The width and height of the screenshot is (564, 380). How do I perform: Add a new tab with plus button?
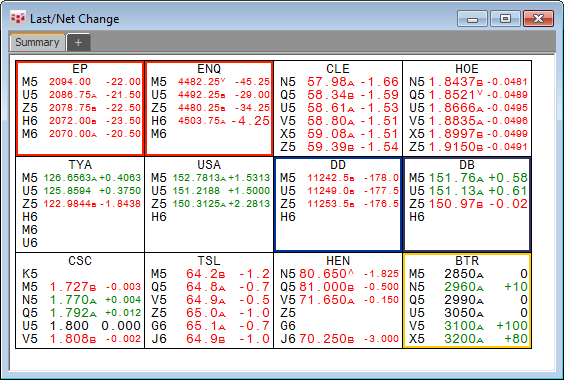point(78,42)
